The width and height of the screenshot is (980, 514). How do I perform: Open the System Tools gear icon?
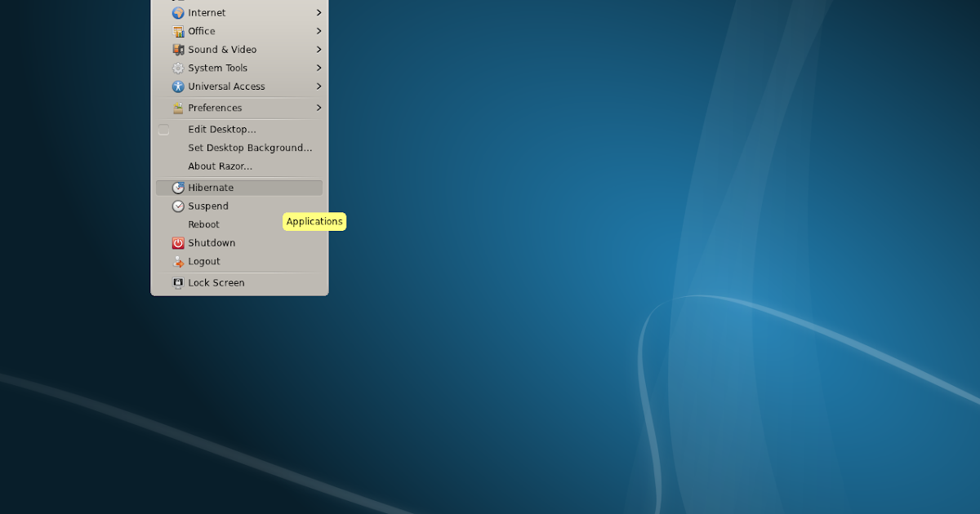point(178,68)
